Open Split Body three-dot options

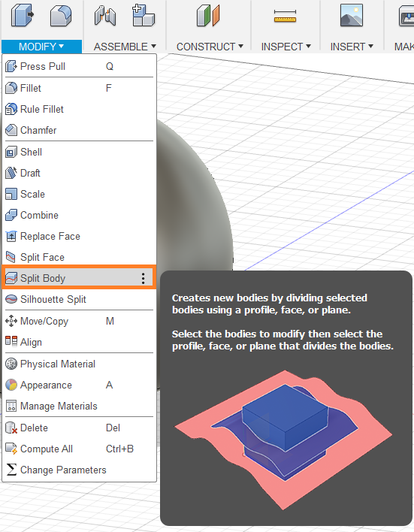[x=144, y=278]
